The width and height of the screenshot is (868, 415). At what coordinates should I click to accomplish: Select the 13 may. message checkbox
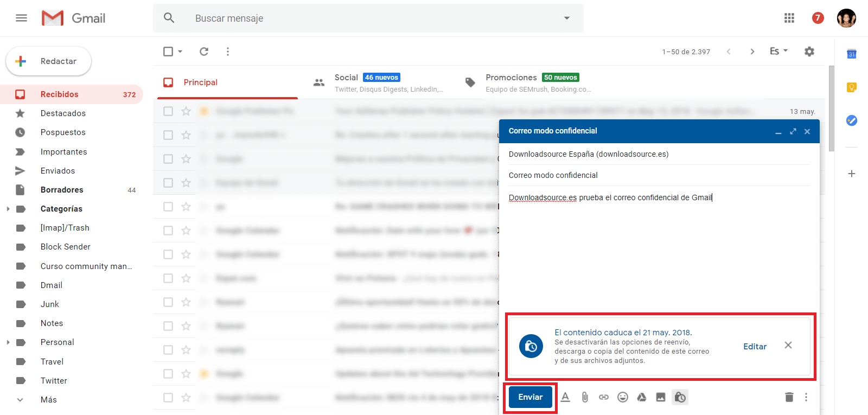[x=168, y=111]
